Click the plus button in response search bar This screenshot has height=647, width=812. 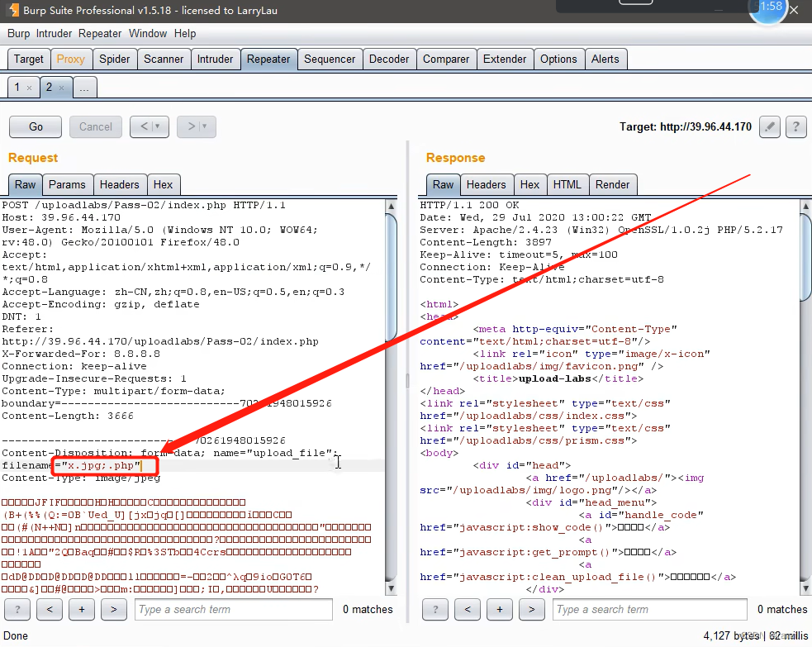[x=500, y=609]
